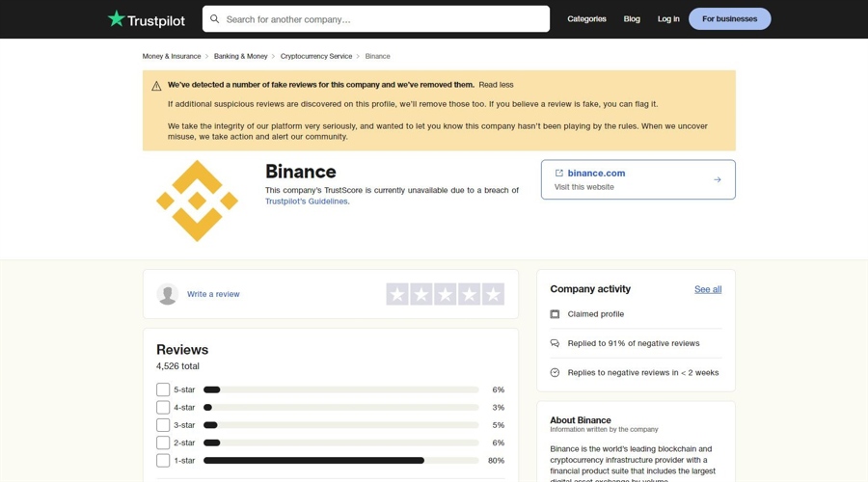Click the 'Claimed profile' text
Image resolution: width=868 pixels, height=482 pixels.
click(x=596, y=313)
